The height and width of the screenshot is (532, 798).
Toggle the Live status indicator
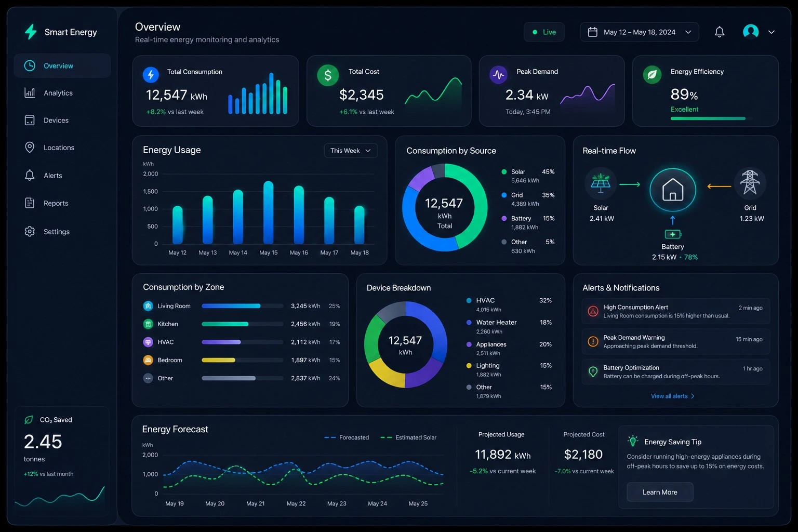point(544,32)
